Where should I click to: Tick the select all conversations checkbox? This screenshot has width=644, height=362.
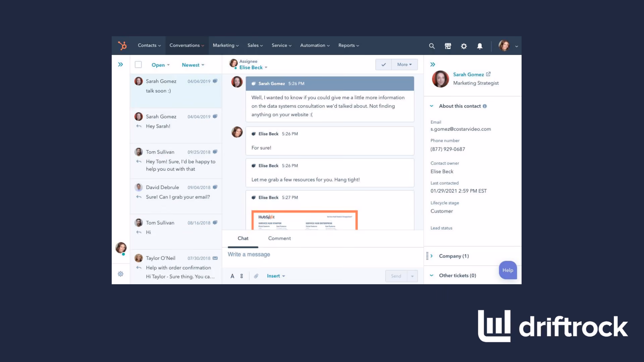click(138, 64)
